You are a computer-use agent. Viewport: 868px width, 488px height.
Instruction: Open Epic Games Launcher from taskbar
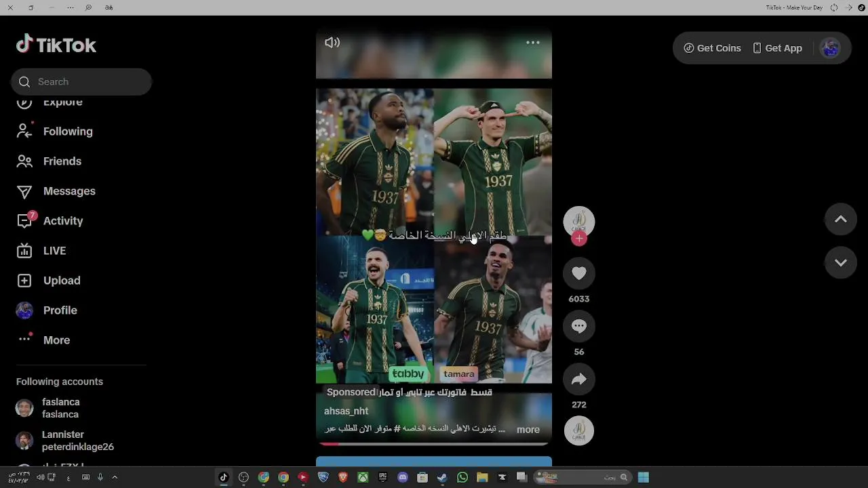point(383,477)
